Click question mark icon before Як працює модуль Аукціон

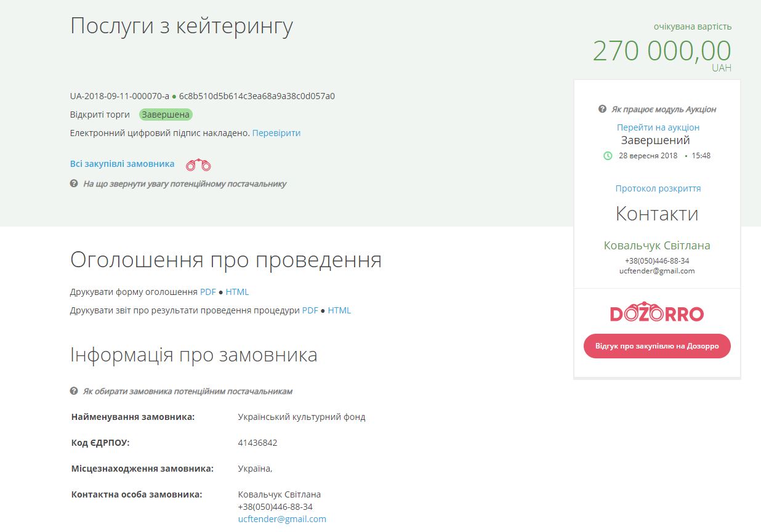click(x=602, y=109)
